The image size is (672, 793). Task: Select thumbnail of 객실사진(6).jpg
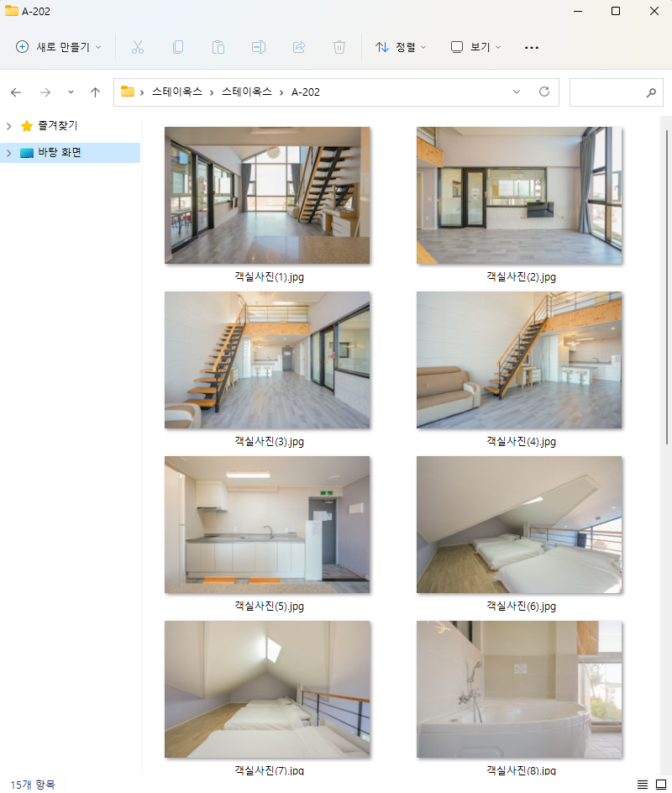pos(519,525)
